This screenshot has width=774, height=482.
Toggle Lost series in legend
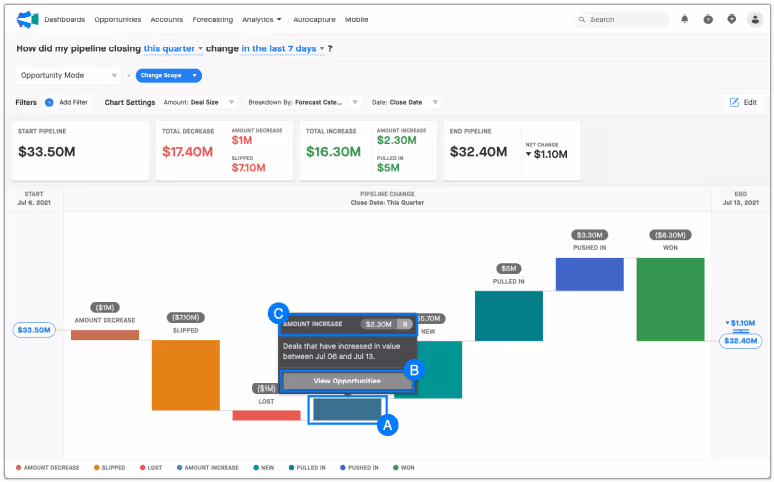coord(151,468)
